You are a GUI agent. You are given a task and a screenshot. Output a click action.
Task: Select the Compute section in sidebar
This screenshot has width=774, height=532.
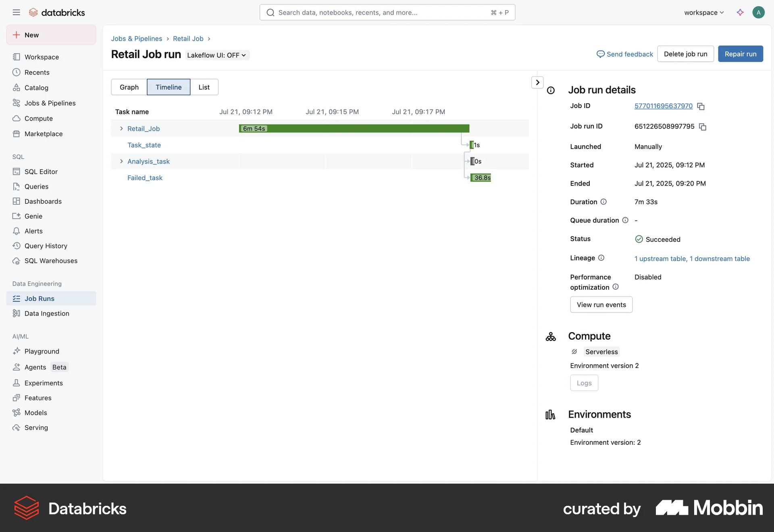38,118
